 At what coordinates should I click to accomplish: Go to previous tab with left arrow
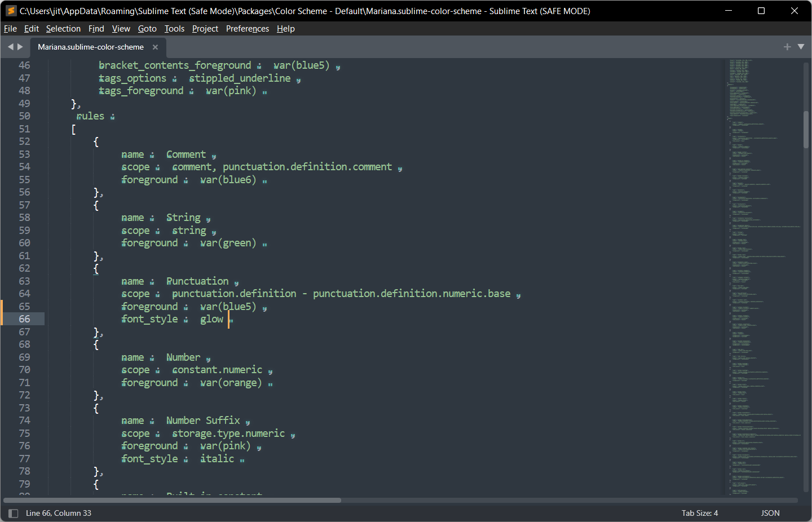(x=10, y=47)
